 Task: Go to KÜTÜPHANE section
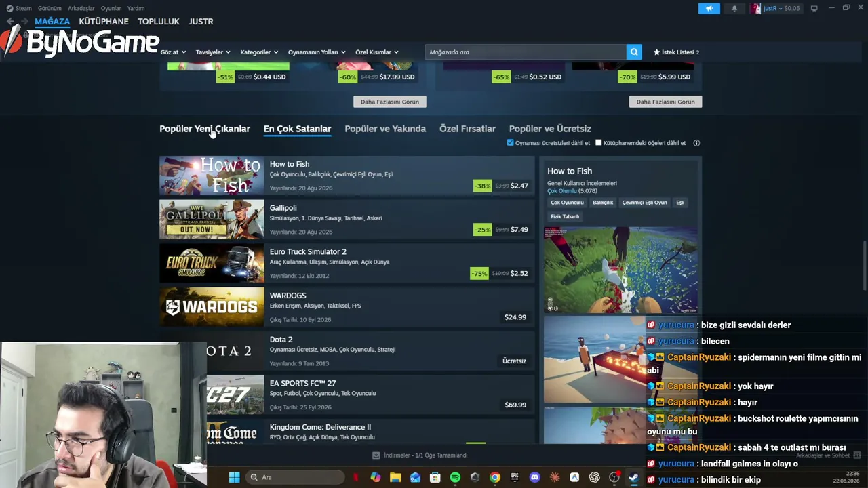point(104,22)
